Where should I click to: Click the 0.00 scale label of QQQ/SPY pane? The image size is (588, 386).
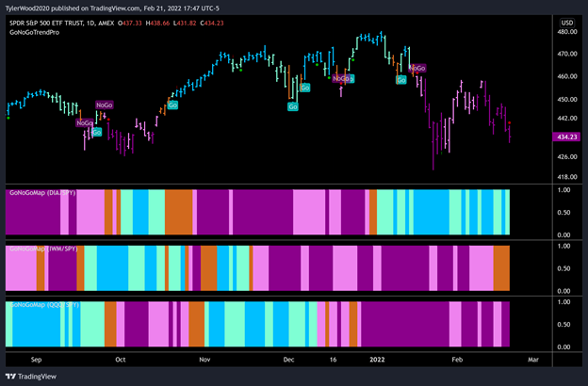563,347
